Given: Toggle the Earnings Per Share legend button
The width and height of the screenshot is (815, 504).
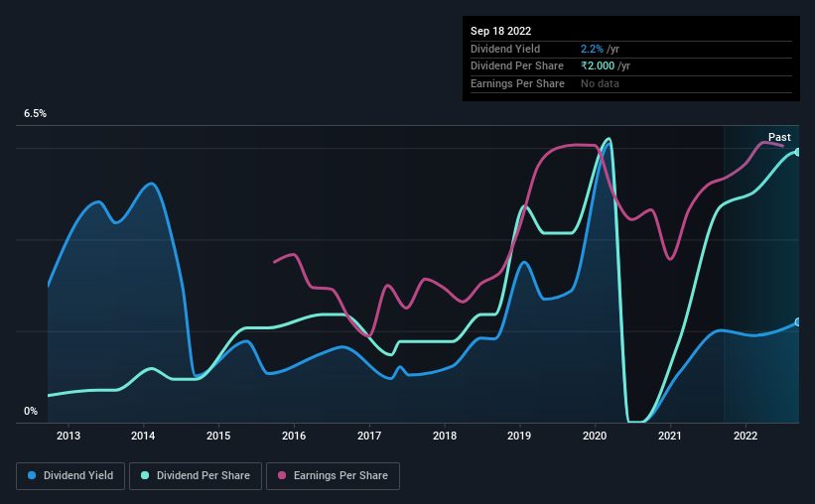Looking at the screenshot, I should tap(333, 476).
